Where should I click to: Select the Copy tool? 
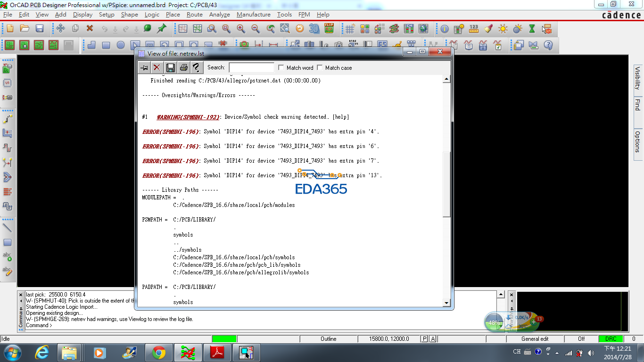[x=75, y=28]
